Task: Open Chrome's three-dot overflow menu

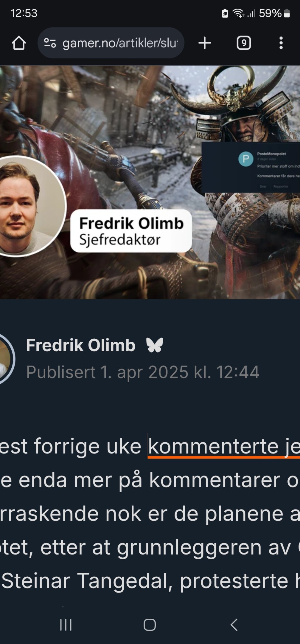Action: tap(281, 43)
